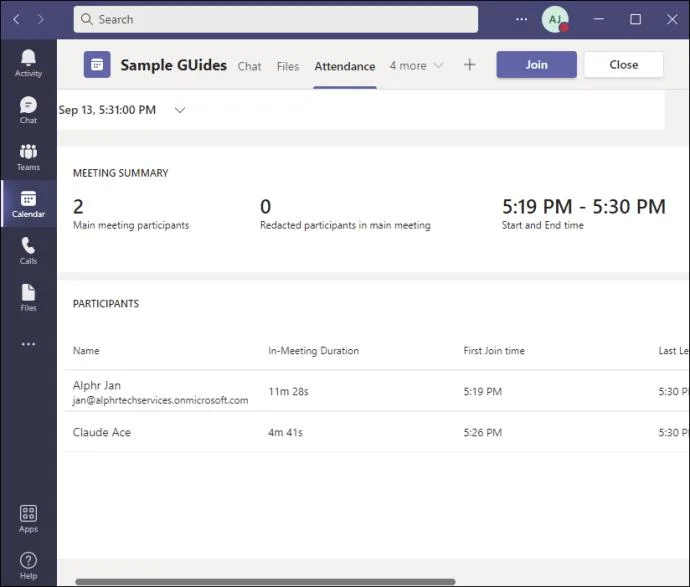This screenshot has height=587, width=690.
Task: Select the Attendance tab
Action: [x=345, y=66]
